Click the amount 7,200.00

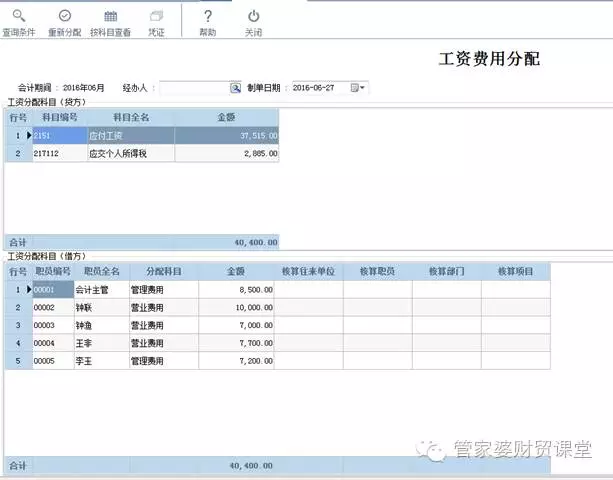coord(236,361)
